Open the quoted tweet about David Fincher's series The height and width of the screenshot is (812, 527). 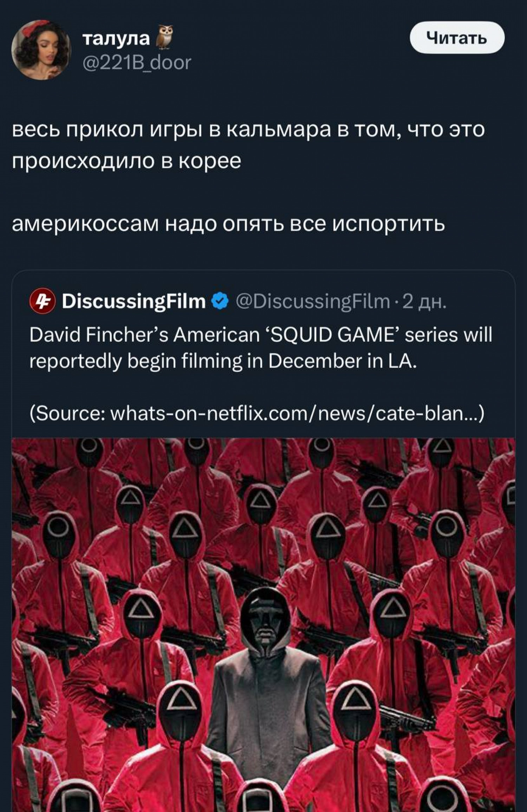click(x=263, y=541)
